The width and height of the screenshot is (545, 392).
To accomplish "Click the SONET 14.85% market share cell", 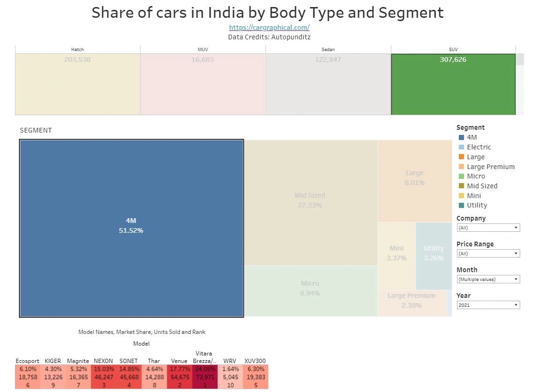I will [x=129, y=369].
